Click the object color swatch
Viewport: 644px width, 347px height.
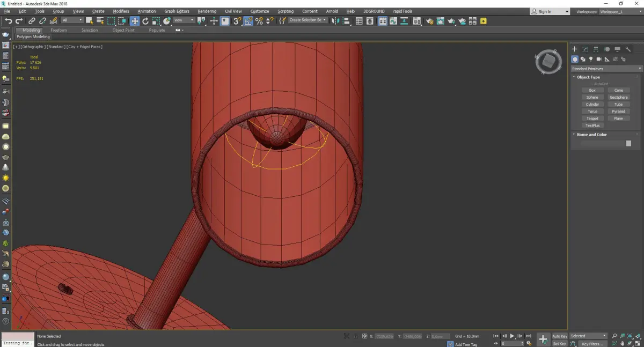point(628,143)
